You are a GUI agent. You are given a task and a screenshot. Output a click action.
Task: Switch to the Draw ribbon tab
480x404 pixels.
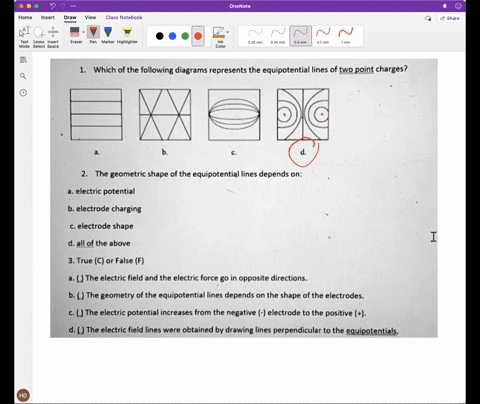click(70, 17)
